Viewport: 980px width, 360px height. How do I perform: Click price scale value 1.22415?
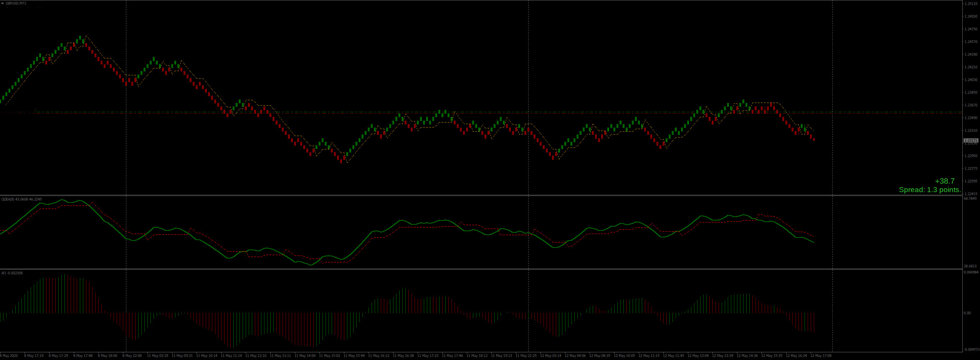[971, 194]
